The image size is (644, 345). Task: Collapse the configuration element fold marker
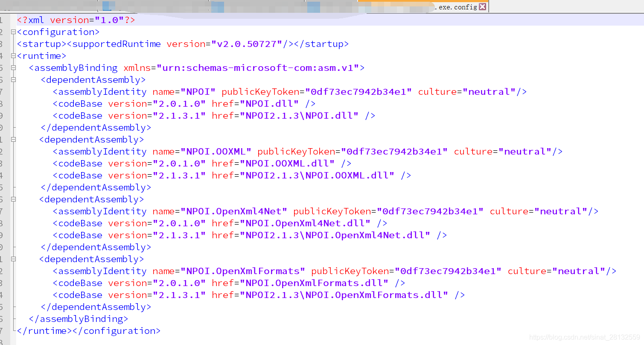(x=14, y=32)
